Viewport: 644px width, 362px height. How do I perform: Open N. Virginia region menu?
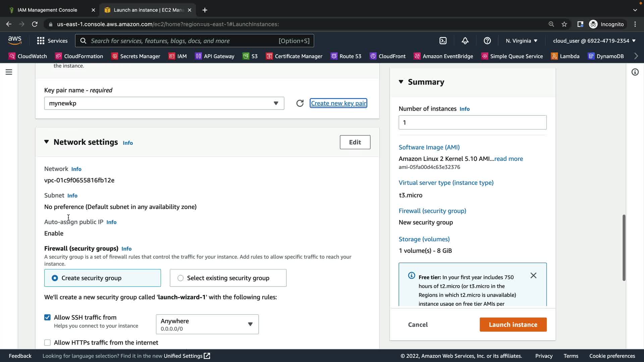pos(521,41)
